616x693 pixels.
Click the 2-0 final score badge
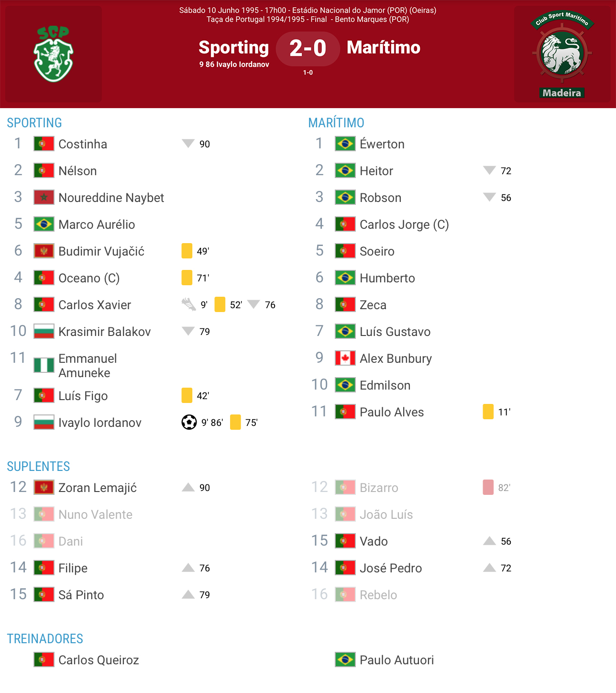[308, 48]
